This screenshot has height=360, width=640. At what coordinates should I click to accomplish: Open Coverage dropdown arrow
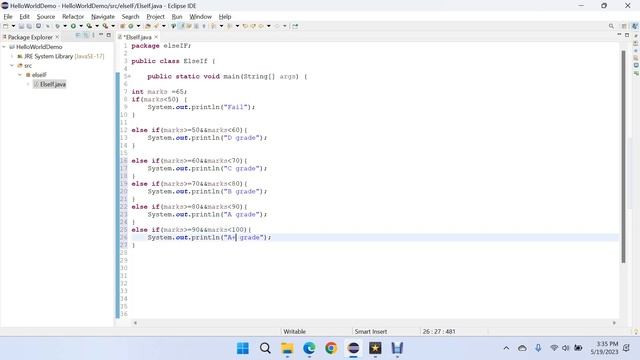click(x=97, y=26)
